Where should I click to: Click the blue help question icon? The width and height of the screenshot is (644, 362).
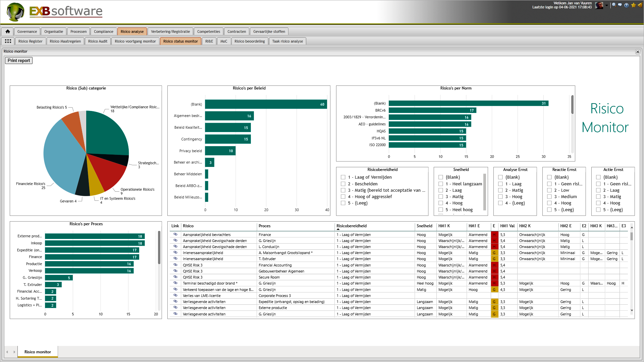tap(626, 5)
